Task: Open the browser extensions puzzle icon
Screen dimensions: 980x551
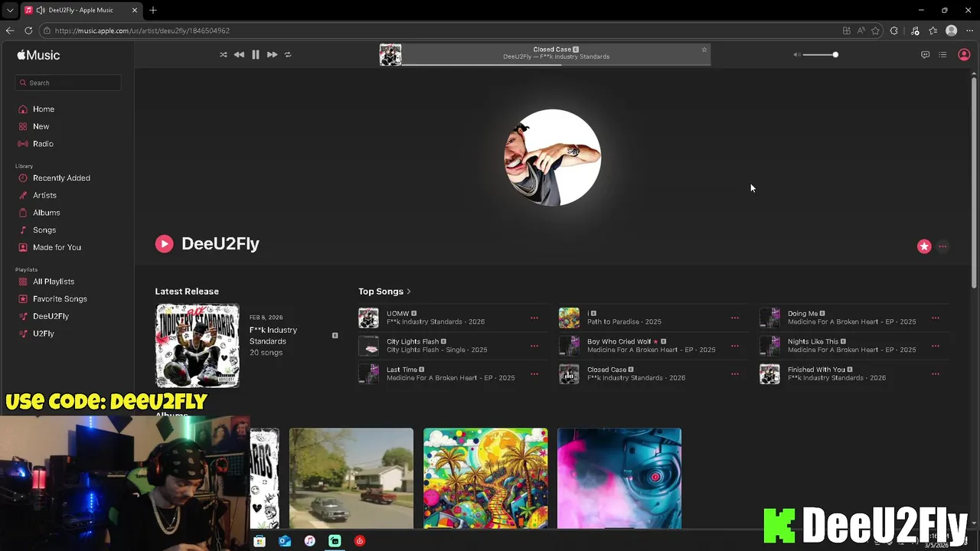Action: pyautogui.click(x=894, y=31)
